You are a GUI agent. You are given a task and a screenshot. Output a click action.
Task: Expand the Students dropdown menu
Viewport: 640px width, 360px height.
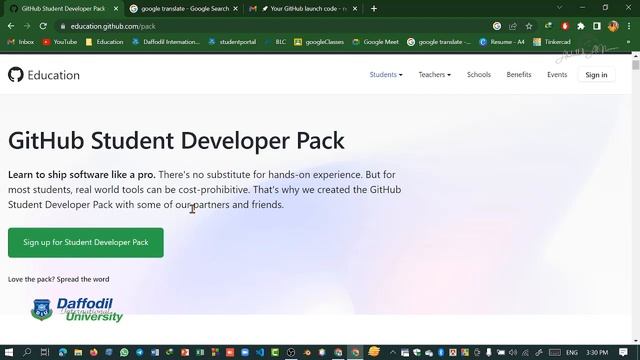[386, 75]
